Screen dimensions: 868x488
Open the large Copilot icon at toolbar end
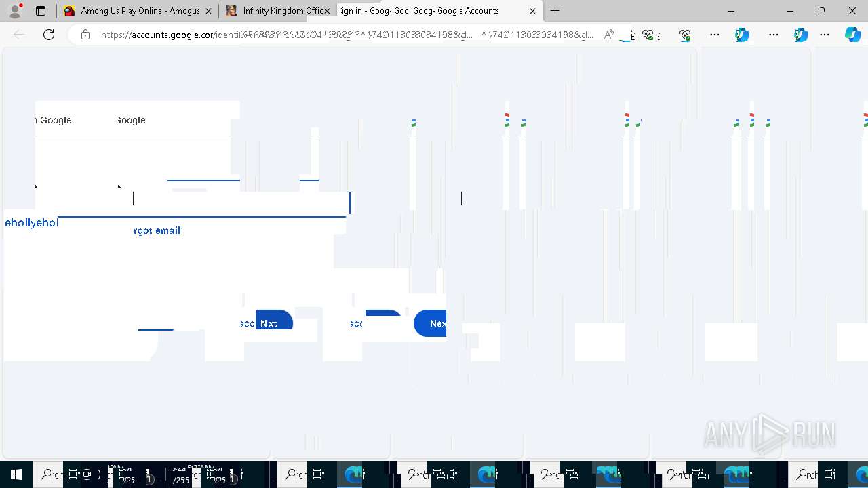point(852,35)
